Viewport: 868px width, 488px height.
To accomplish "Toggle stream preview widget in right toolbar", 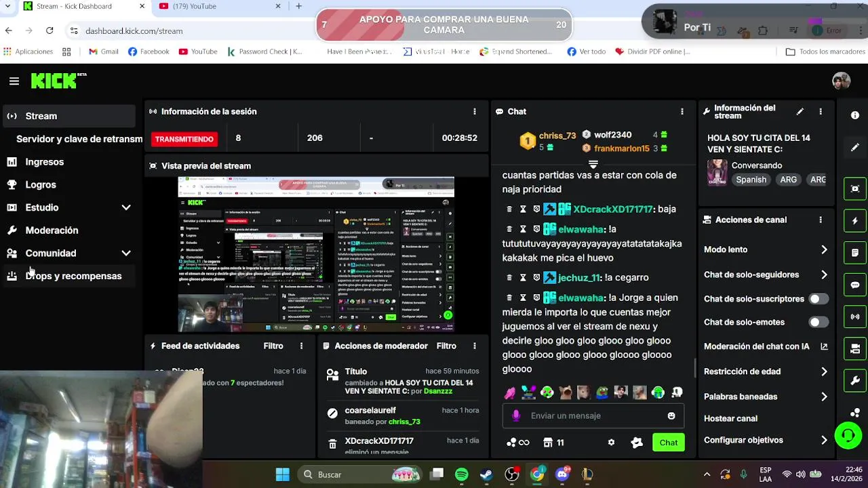I will tap(855, 188).
